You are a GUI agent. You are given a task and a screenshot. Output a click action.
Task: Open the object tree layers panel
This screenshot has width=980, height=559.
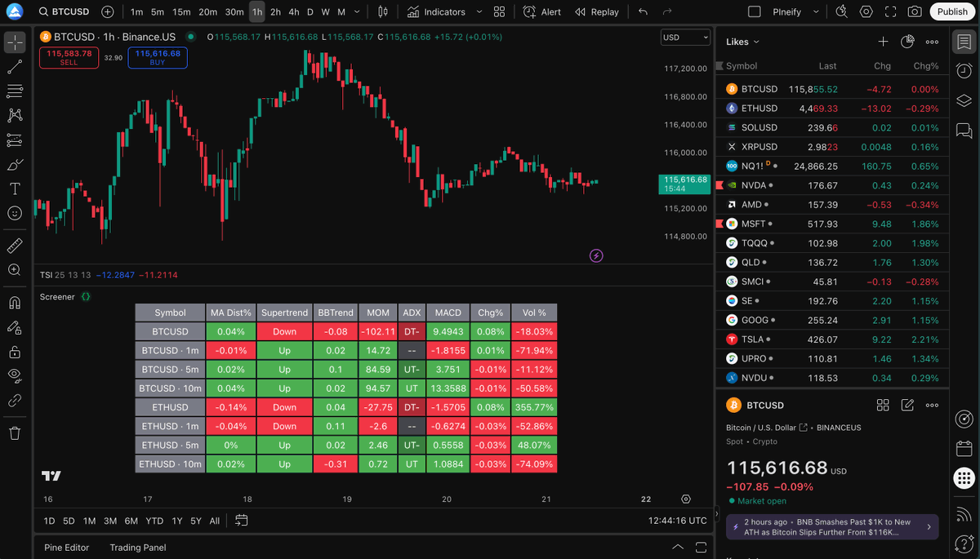(x=964, y=101)
